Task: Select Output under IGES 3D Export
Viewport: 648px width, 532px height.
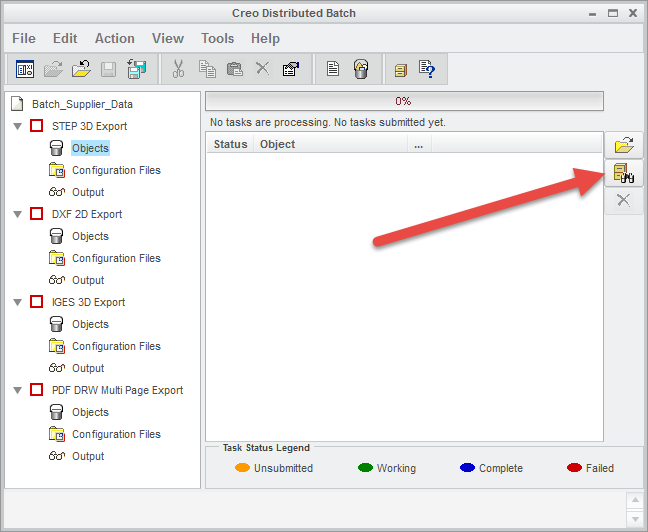Action: [88, 368]
